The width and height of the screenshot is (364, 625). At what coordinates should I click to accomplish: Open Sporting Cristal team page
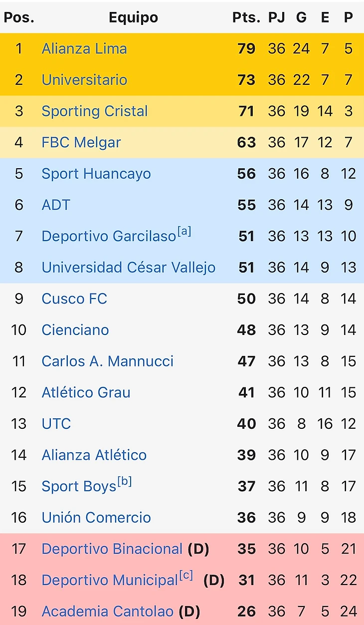95,111
